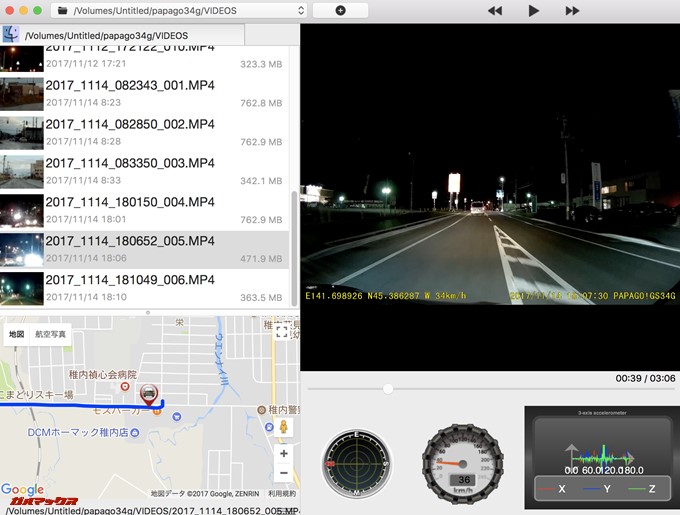Toggle fullscreen view on the map
The height and width of the screenshot is (515, 680).
[282, 332]
